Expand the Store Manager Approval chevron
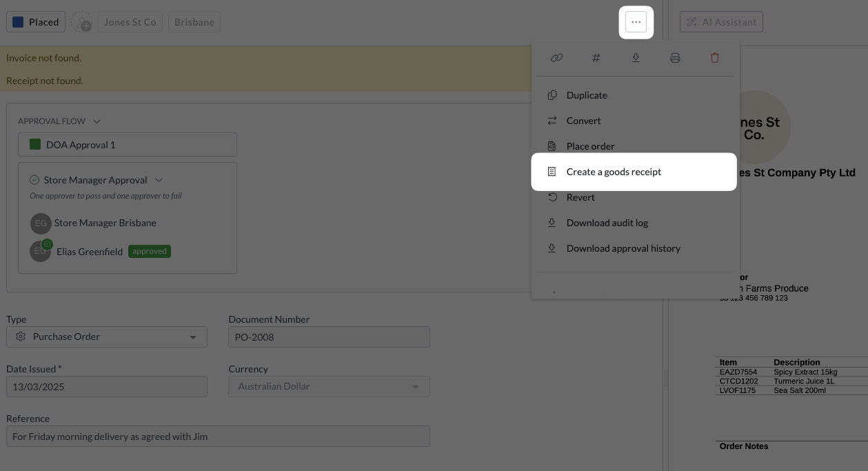Viewport: 868px width, 471px height. [x=159, y=180]
